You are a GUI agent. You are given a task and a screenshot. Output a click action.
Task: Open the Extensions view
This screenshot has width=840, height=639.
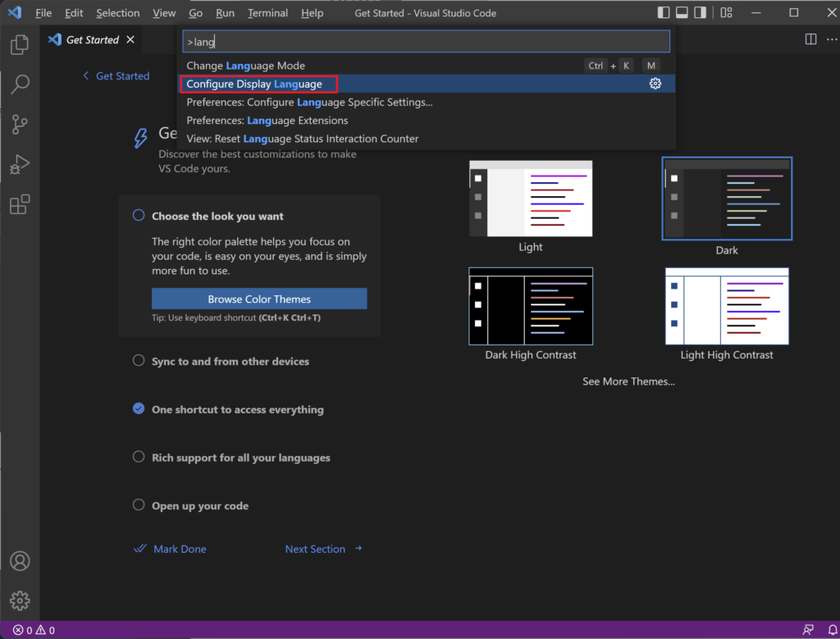pyautogui.click(x=20, y=204)
